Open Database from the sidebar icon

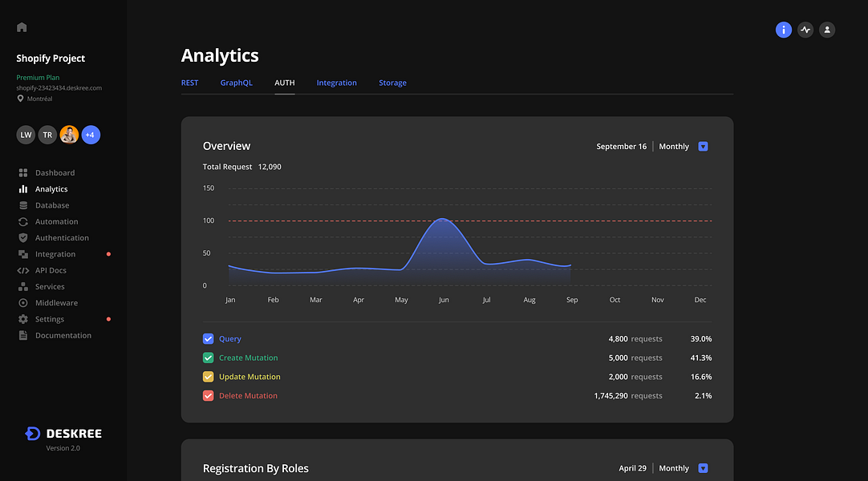[23, 205]
